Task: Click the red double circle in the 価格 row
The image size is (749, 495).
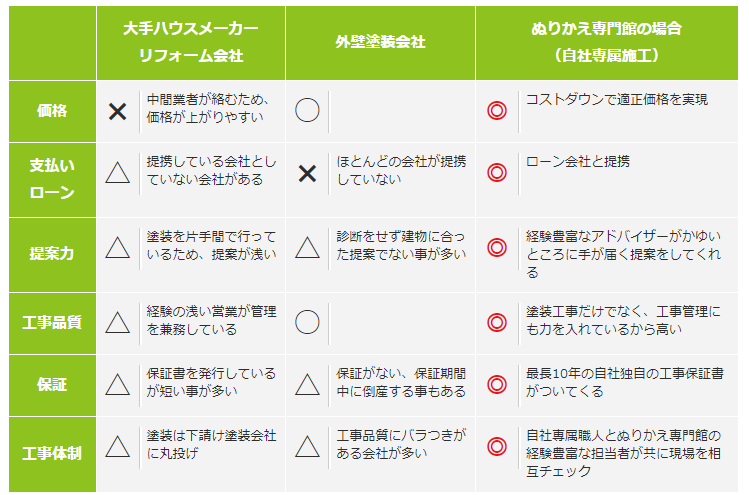Action: click(496, 111)
